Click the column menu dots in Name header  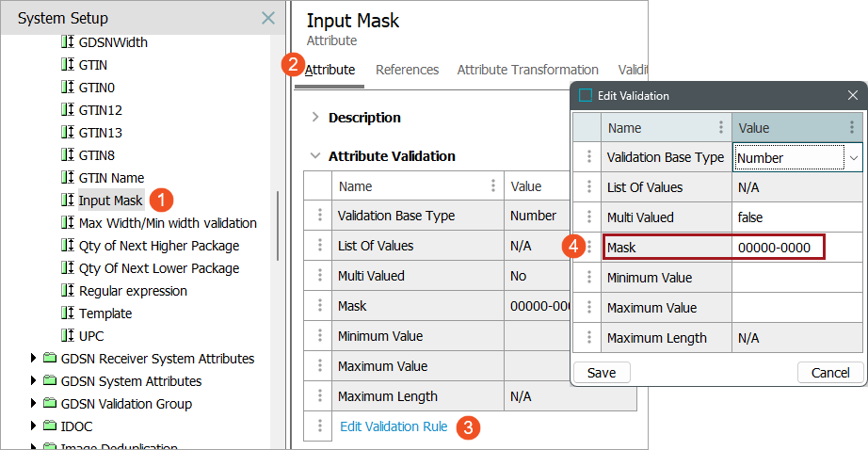[493, 186]
